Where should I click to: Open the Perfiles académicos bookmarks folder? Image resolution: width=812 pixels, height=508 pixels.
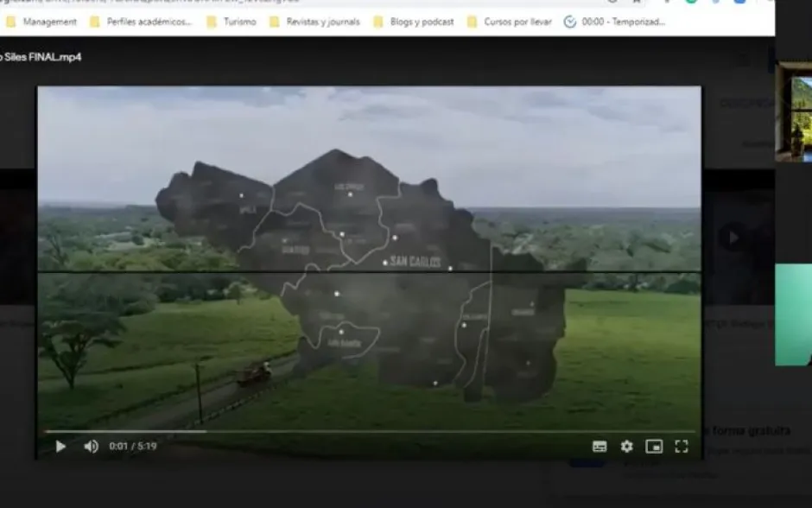tap(141, 22)
